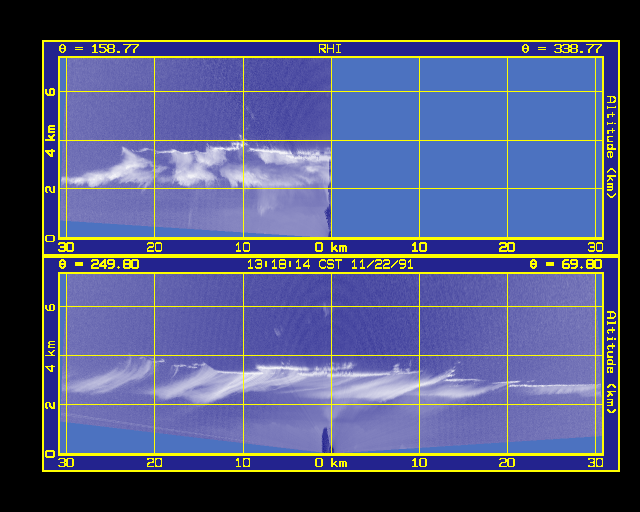640x512 pixels.
Task: Click the '13:18:14 CST 11/22/91' timestamp
Action: (330, 264)
